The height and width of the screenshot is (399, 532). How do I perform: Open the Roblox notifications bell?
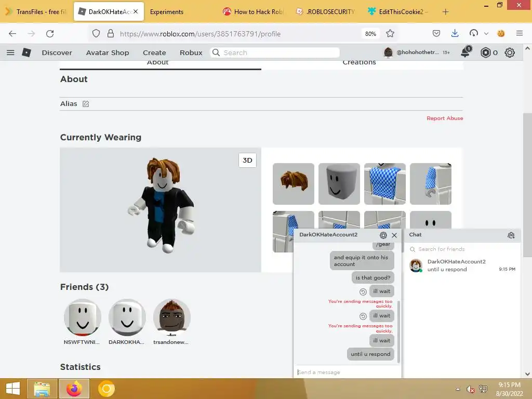(x=466, y=52)
